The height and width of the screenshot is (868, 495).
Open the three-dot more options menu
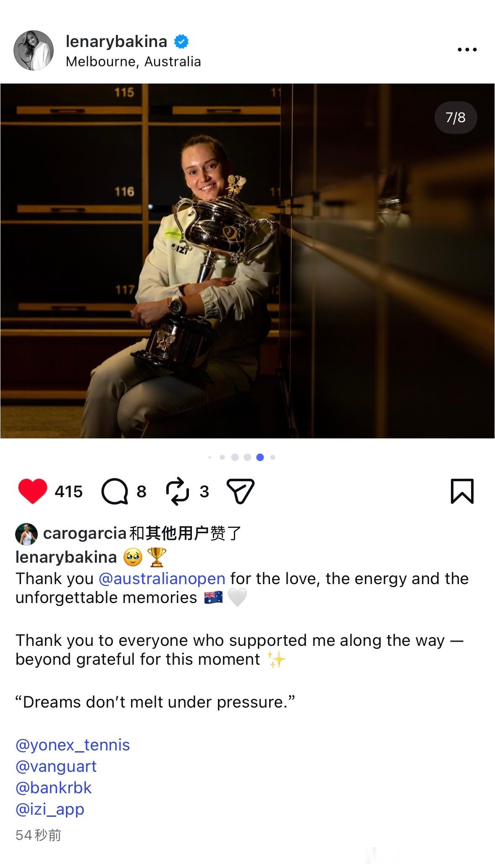click(x=467, y=50)
